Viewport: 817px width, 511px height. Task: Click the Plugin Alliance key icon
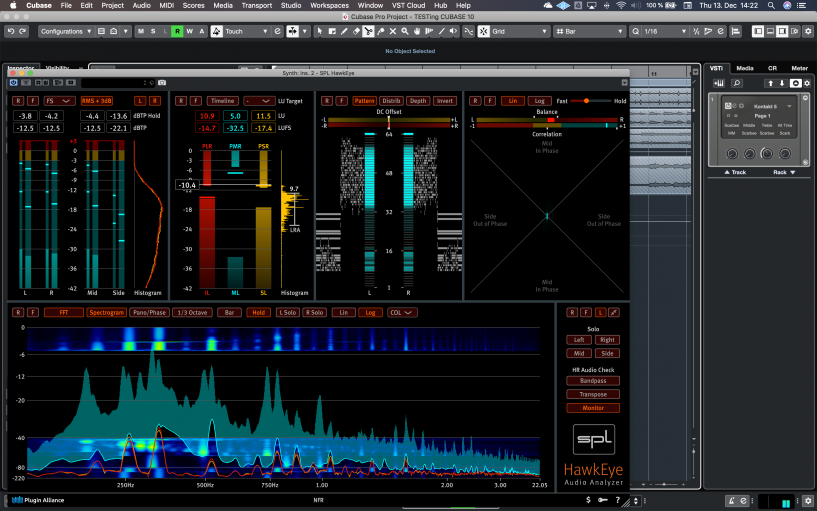coord(603,500)
